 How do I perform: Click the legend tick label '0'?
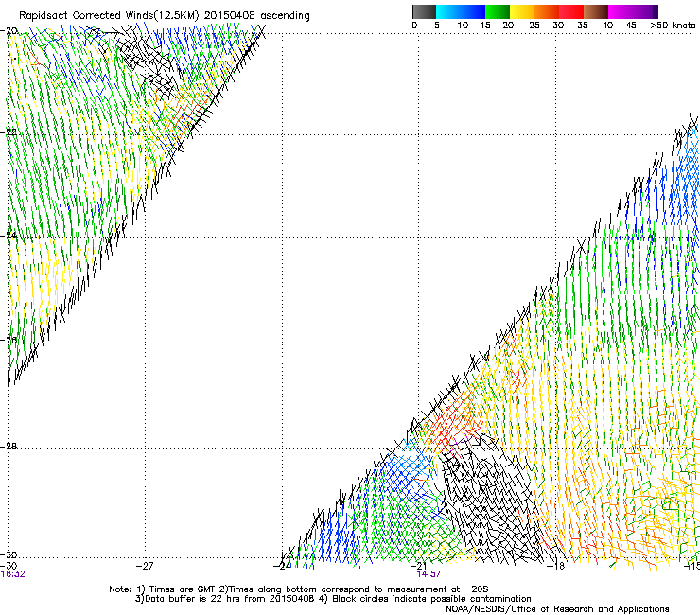(x=414, y=26)
